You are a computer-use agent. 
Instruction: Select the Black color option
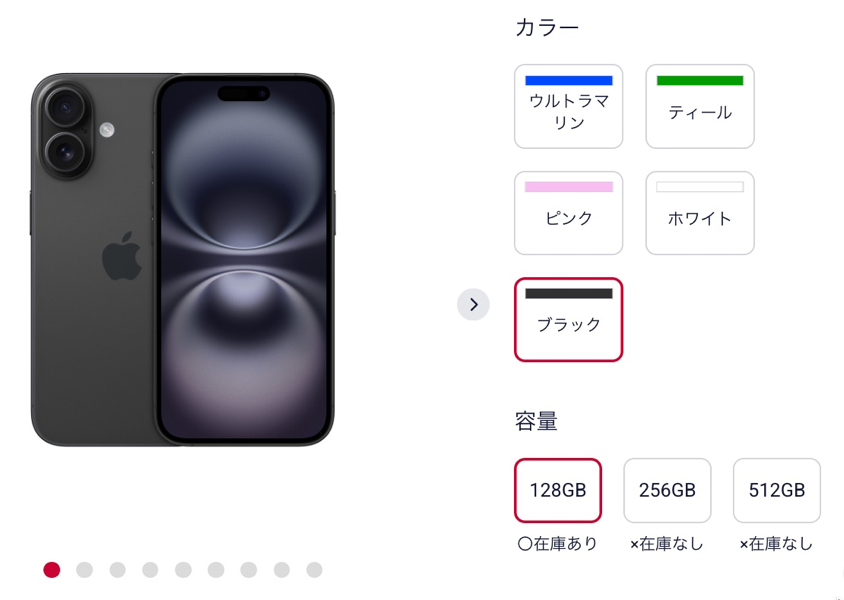pos(568,320)
